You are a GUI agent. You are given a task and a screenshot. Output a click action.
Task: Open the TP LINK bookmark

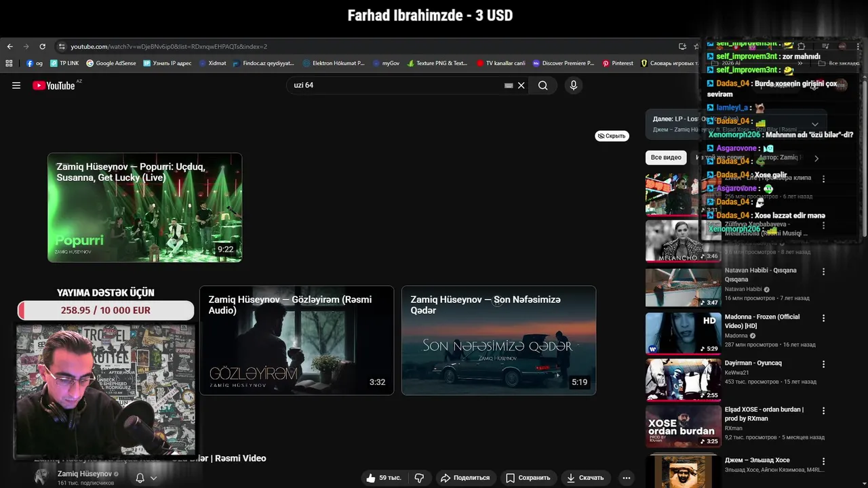64,63
